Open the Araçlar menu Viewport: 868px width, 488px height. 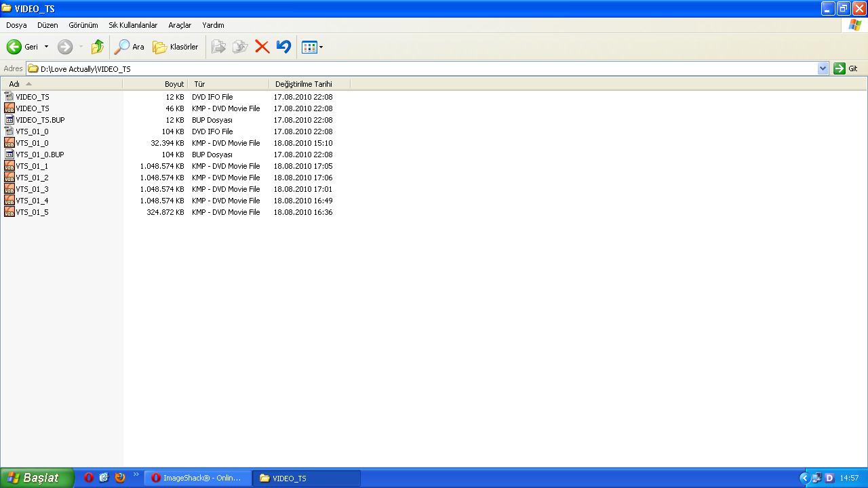[x=180, y=25]
